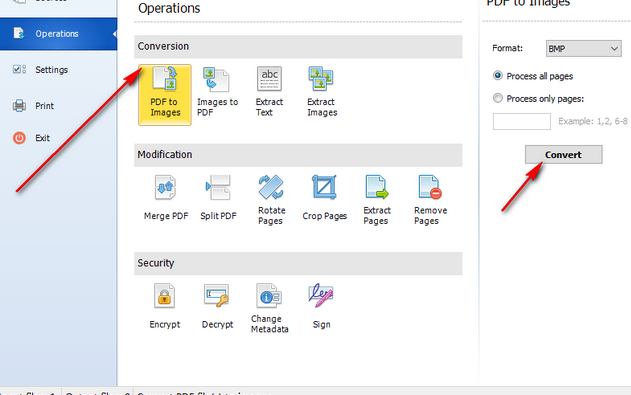Select the PDF to Images operation
The image size is (631, 395).
pyautogui.click(x=165, y=95)
